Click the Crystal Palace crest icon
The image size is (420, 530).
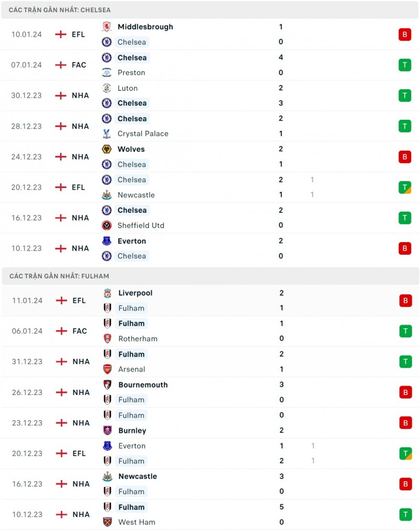[107, 133]
